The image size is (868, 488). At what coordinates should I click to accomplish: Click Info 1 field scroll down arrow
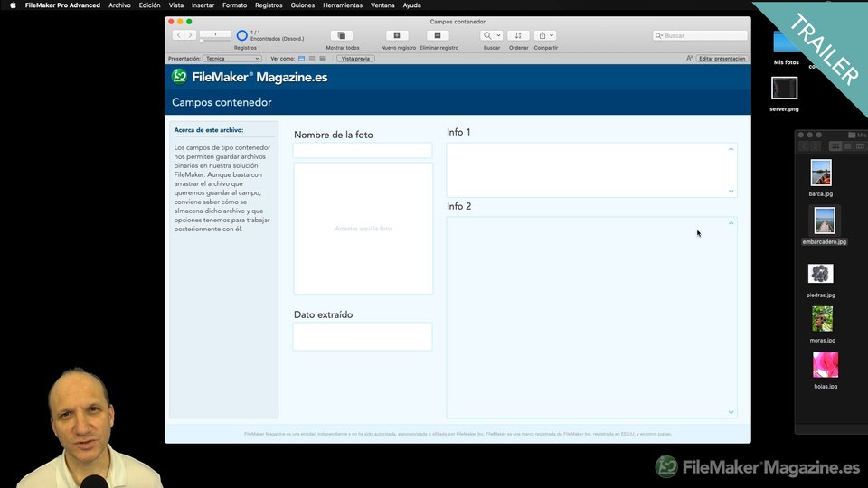731,192
